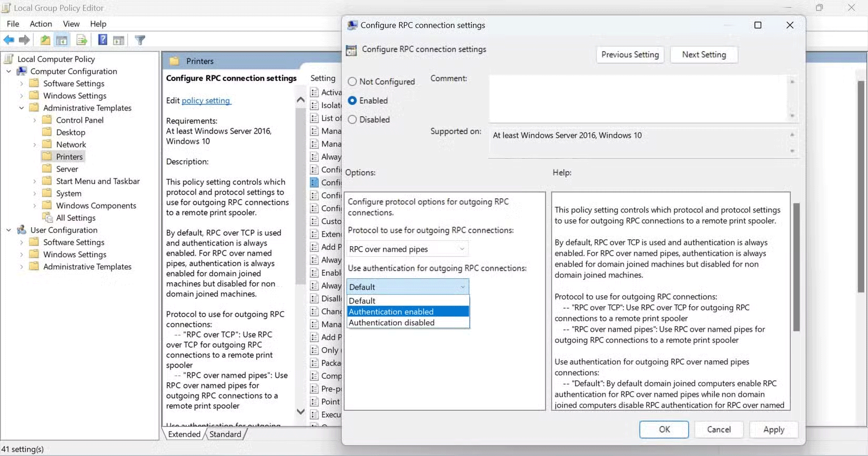Switch to the Standard tab
868x456 pixels.
(225, 434)
